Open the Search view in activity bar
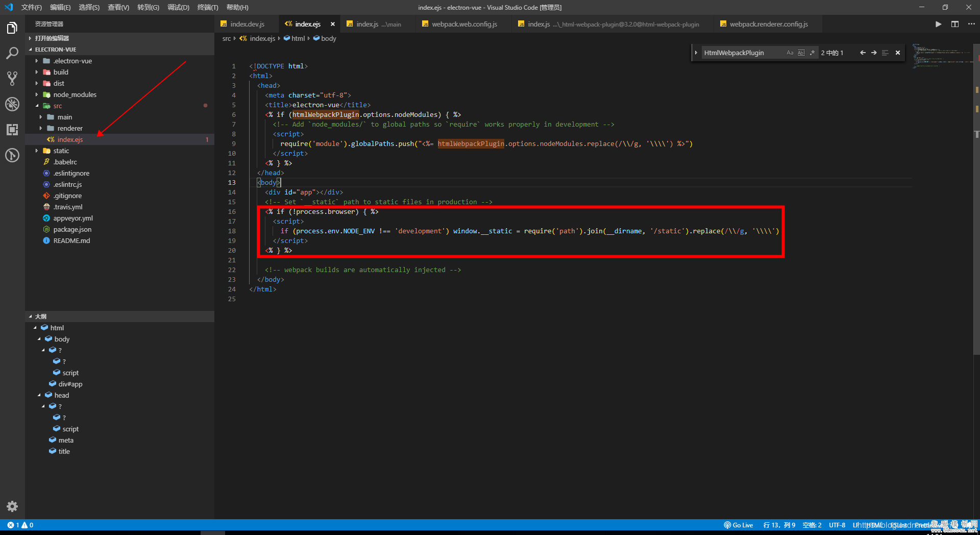Image resolution: width=980 pixels, height=535 pixels. (x=12, y=53)
